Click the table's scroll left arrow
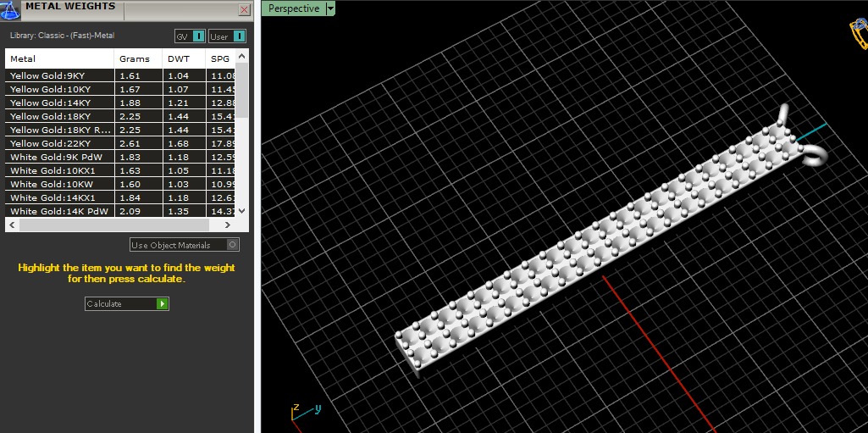The width and height of the screenshot is (868, 433). tap(12, 225)
